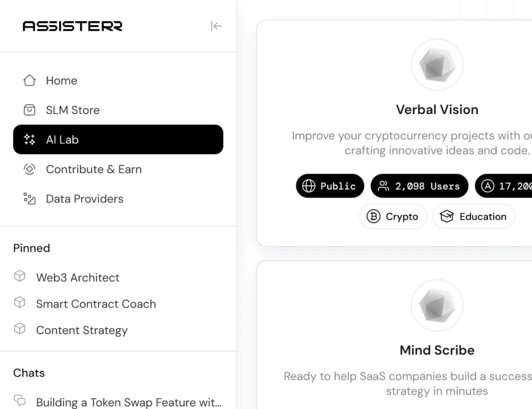Click the Mind Scribe avatar thumbnail

click(437, 306)
